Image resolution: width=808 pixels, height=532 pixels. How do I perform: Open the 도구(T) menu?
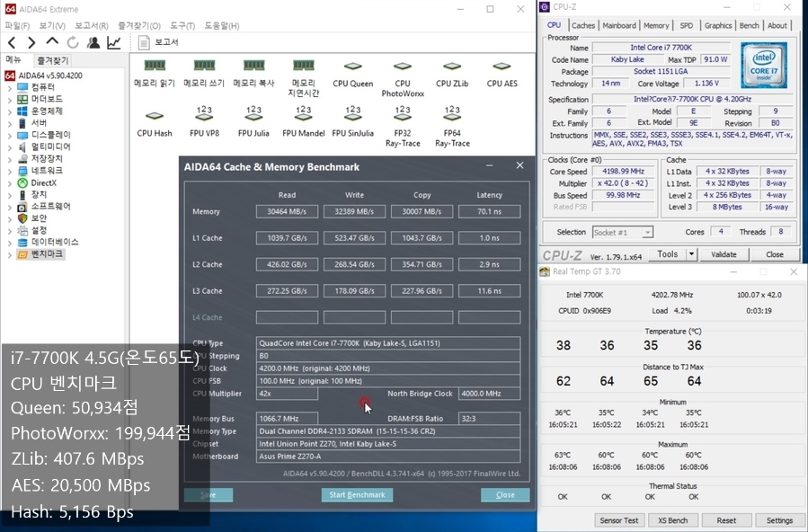(x=182, y=26)
